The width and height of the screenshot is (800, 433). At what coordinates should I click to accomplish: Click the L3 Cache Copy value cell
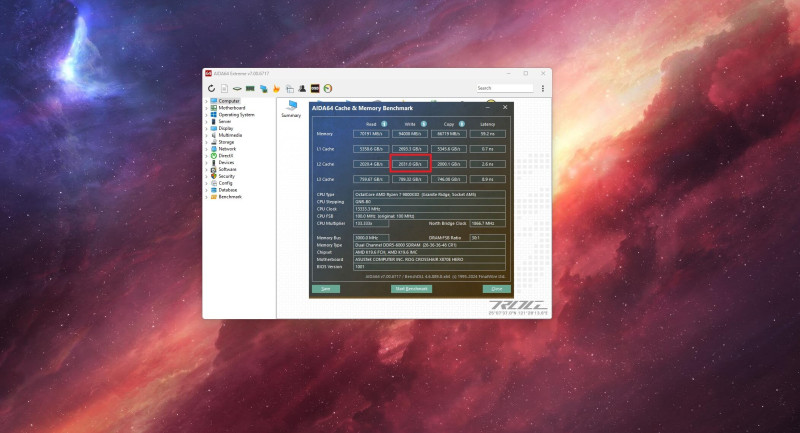[448, 179]
